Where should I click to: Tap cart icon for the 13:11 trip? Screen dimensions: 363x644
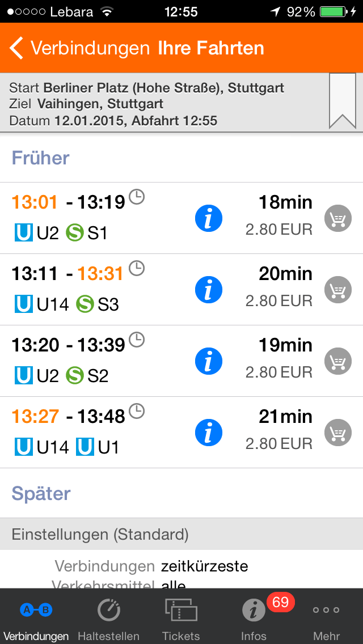[337, 290]
